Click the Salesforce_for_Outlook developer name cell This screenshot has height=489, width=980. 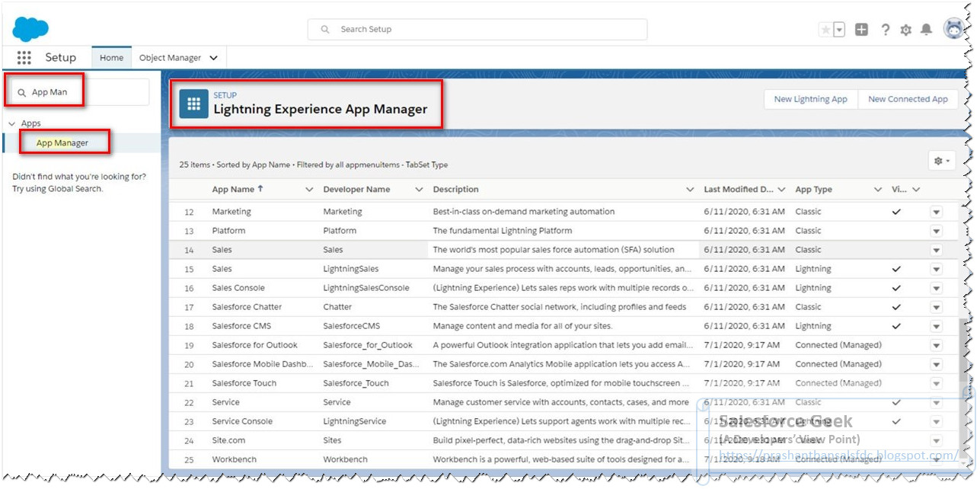(x=368, y=345)
